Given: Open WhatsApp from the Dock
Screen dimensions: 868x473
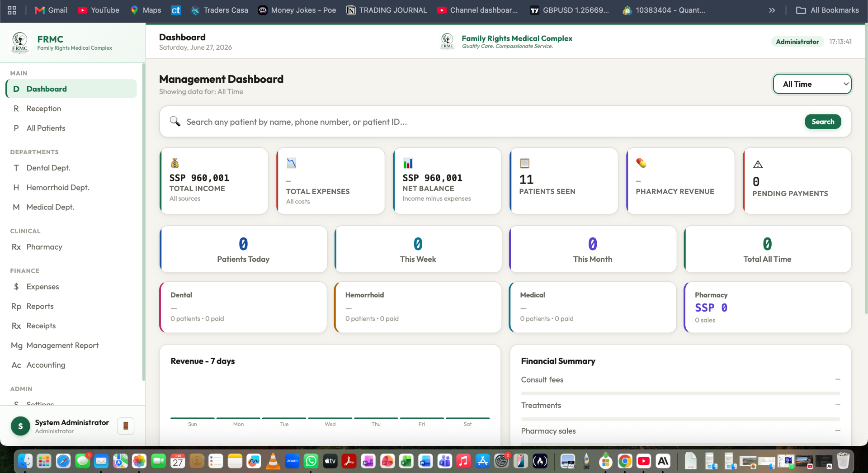Looking at the screenshot, I should click(311, 461).
